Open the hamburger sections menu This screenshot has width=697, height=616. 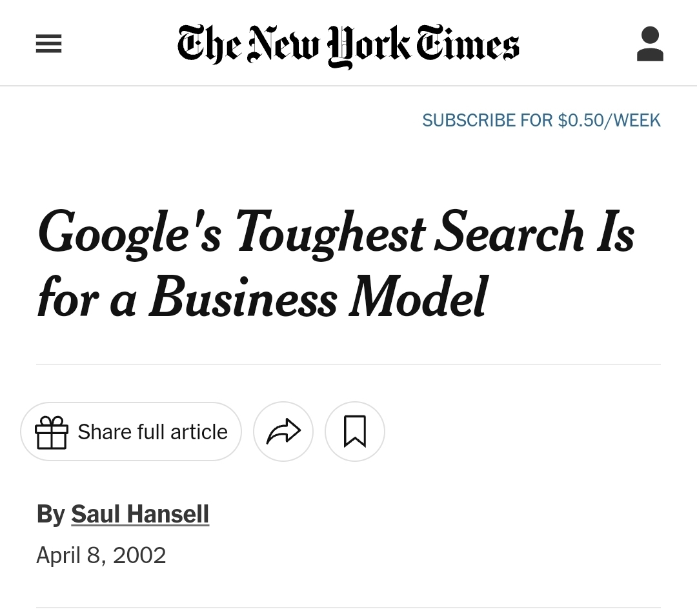coord(48,44)
